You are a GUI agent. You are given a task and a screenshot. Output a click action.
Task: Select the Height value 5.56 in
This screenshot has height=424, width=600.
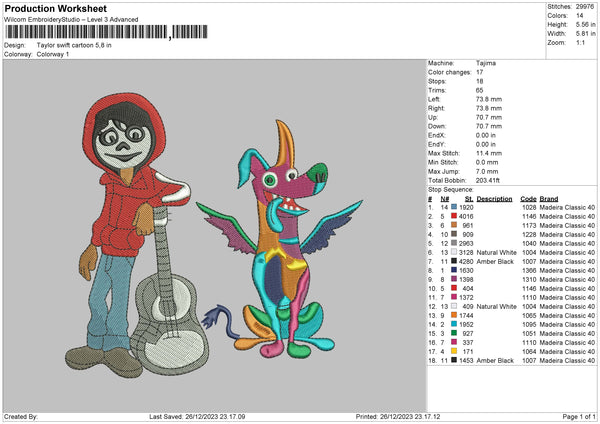pyautogui.click(x=585, y=24)
